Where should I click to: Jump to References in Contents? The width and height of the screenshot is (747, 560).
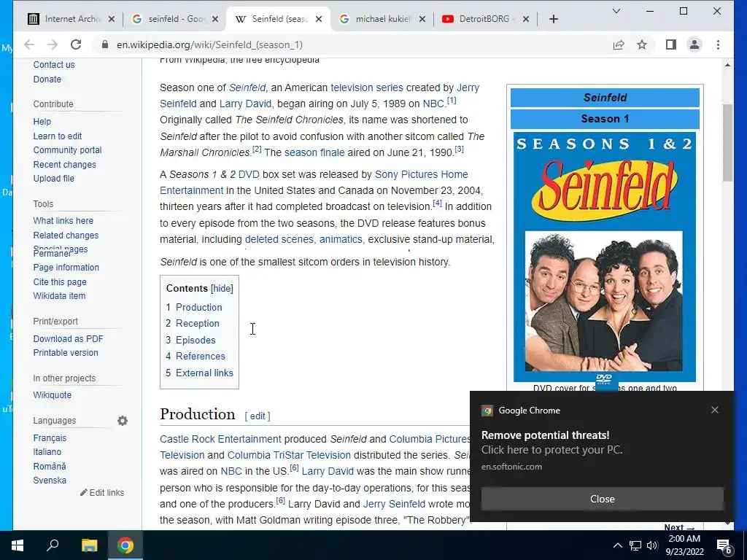click(200, 356)
